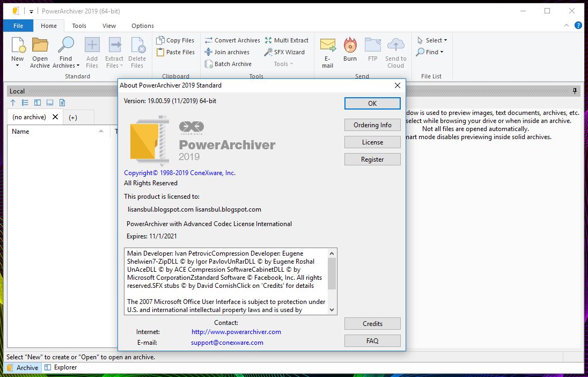Click the blue help question icon
Viewport: 588px width, 377px height.
(x=578, y=26)
